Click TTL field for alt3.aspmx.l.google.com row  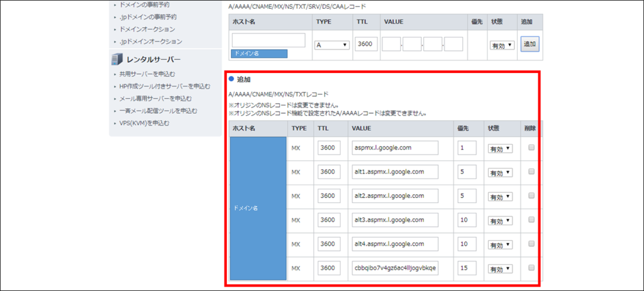(x=329, y=220)
